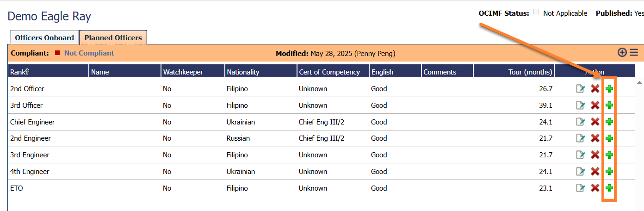
Task: Delete the 3rd Officer row
Action: (x=595, y=105)
